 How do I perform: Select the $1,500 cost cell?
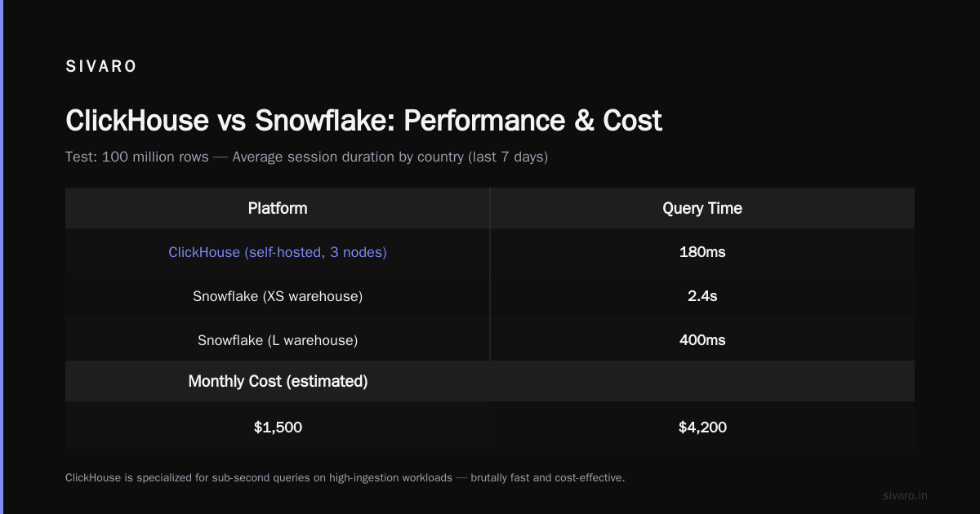point(278,427)
